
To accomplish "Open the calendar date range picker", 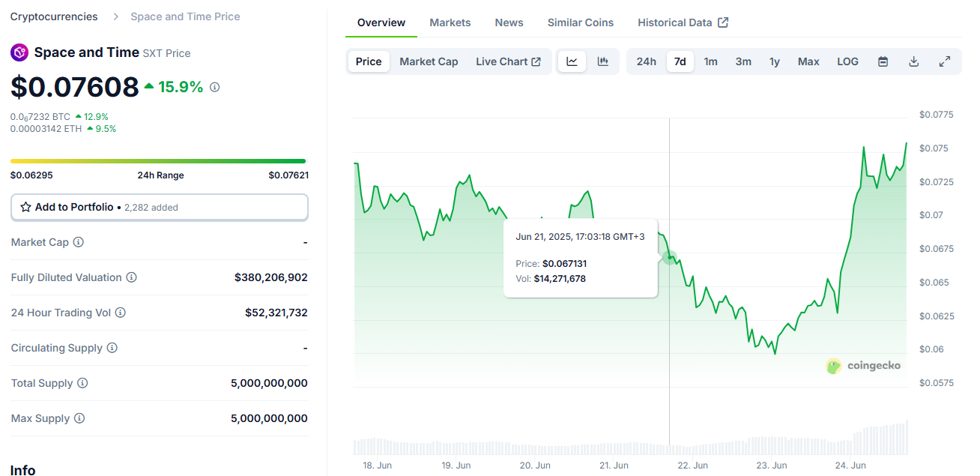I will 883,61.
